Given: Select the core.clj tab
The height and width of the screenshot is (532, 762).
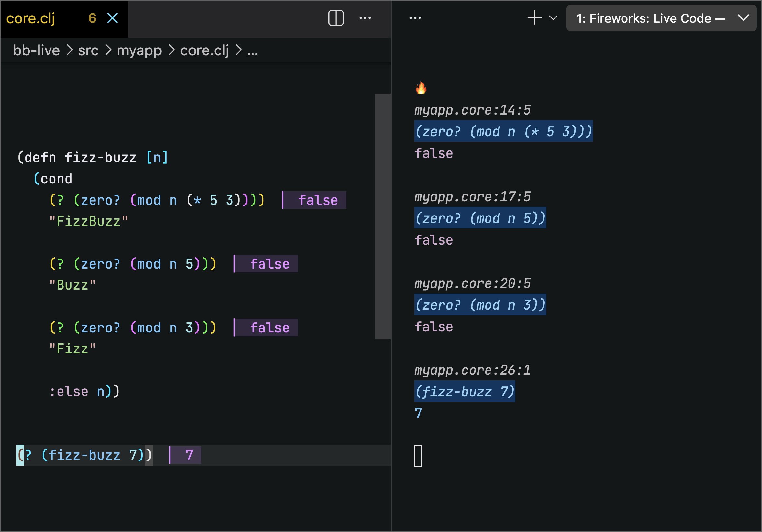Looking at the screenshot, I should pos(64,18).
